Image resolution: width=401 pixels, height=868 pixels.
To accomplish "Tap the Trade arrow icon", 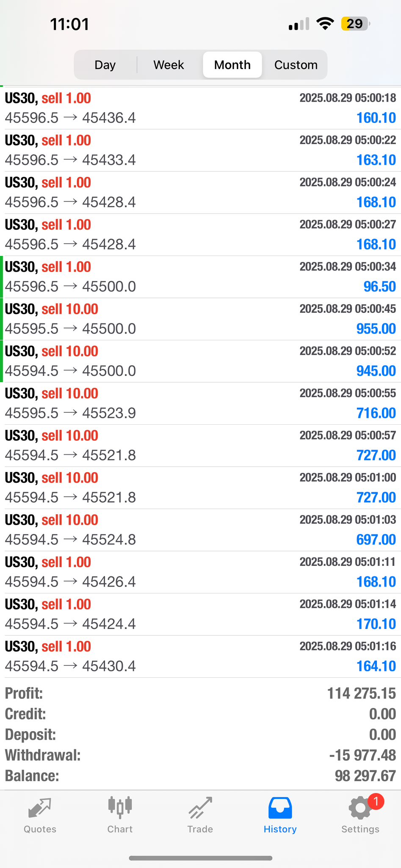I will (x=200, y=808).
